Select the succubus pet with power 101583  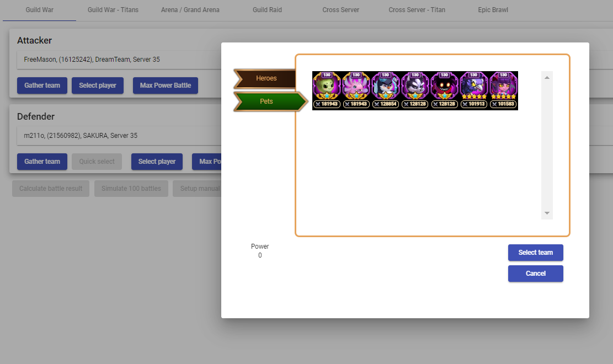point(504,90)
